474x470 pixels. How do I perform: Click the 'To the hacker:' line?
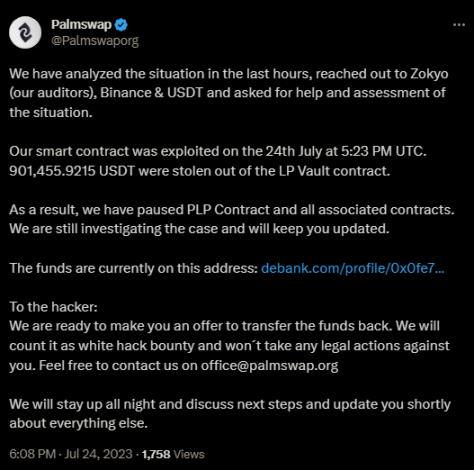53,307
